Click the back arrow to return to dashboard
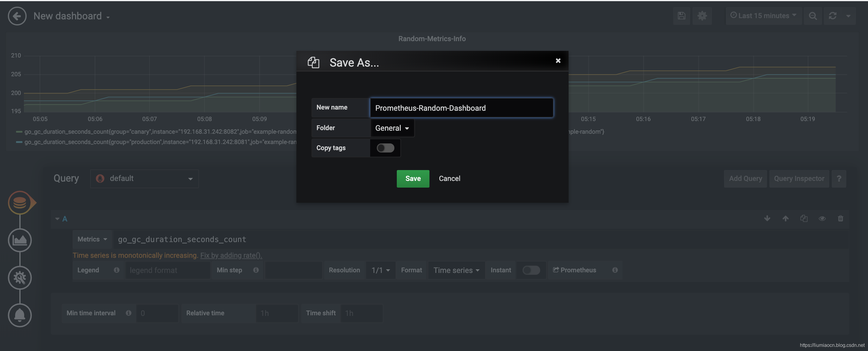868x351 pixels. [17, 16]
